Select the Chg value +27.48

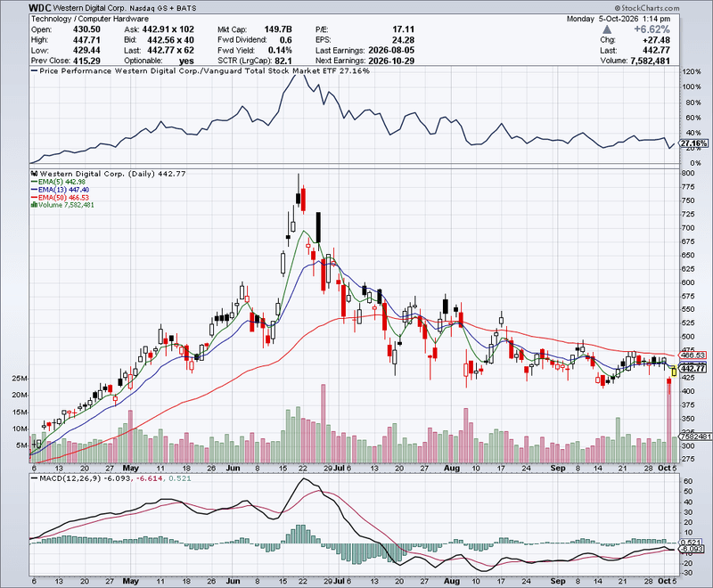pyautogui.click(x=656, y=40)
